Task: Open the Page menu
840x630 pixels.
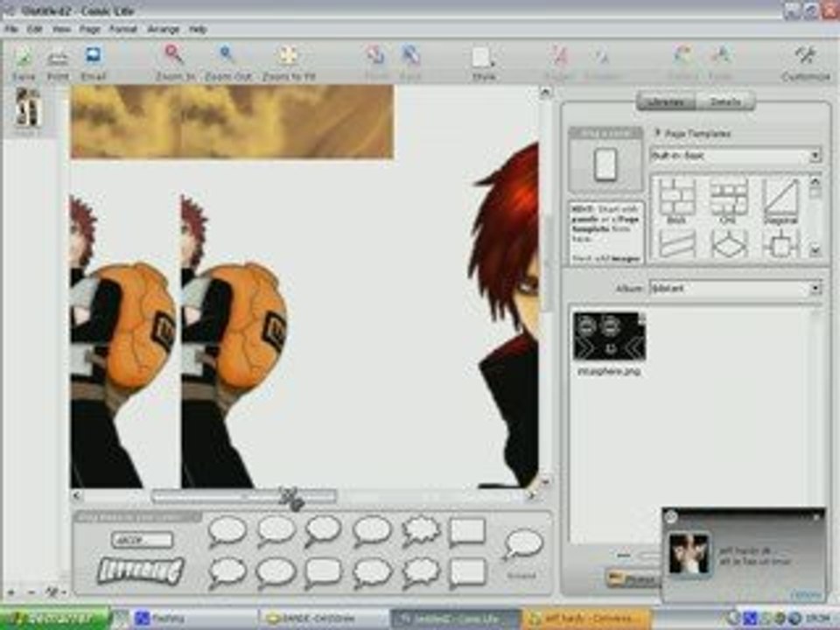Action: (x=90, y=29)
